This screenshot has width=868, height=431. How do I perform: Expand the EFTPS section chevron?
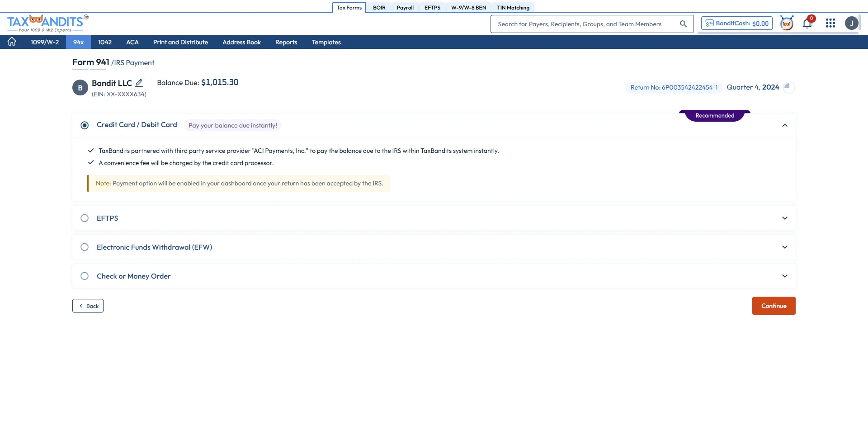(x=785, y=218)
